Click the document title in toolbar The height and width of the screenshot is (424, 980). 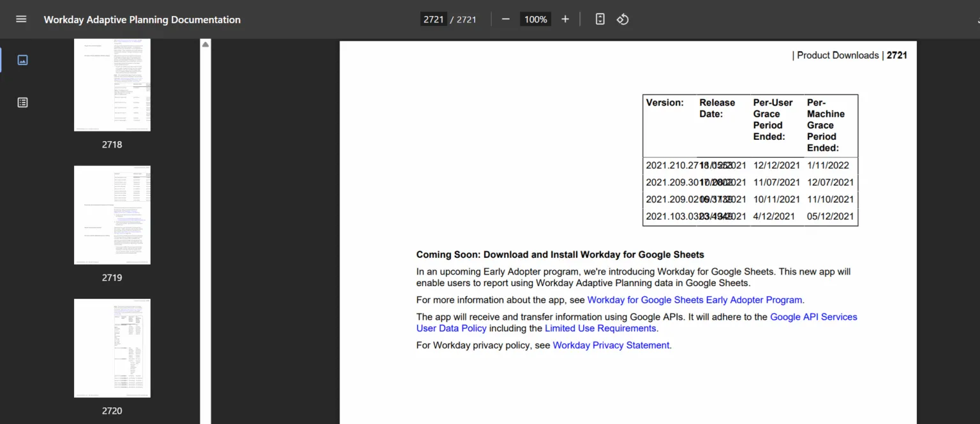pos(142,20)
